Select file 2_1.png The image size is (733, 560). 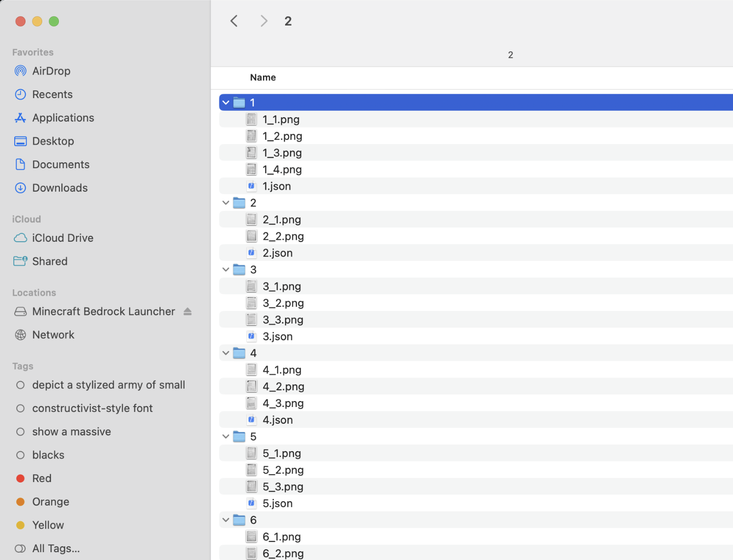coord(476,220)
